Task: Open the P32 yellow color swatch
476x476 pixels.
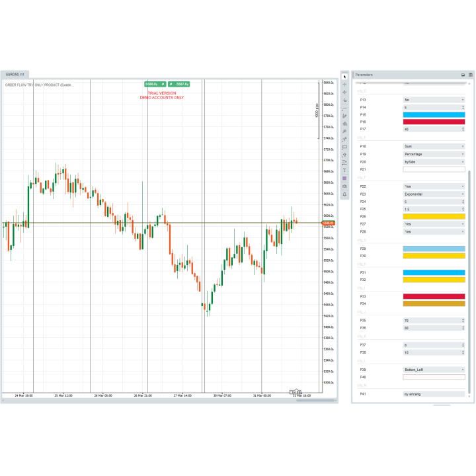Action: [x=434, y=280]
